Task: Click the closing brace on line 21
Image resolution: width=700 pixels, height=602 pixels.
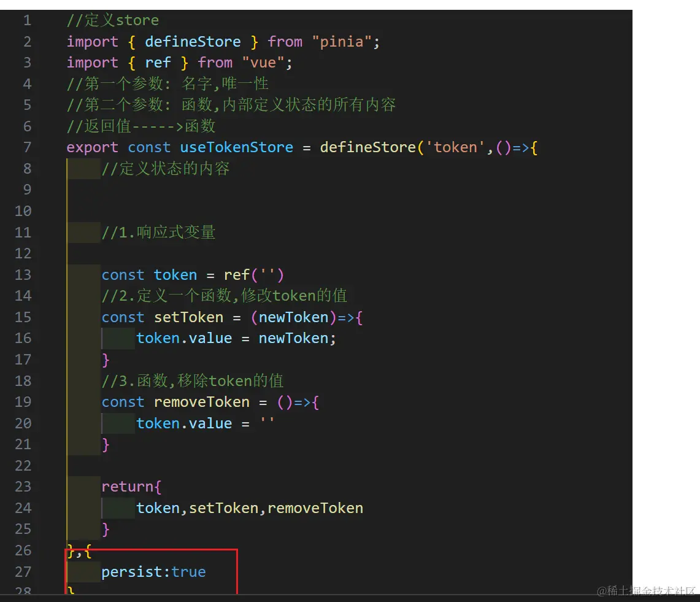Action: tap(106, 444)
